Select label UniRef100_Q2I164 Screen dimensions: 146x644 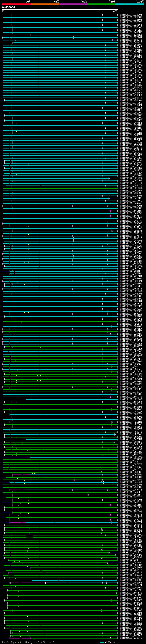coord(131,37)
